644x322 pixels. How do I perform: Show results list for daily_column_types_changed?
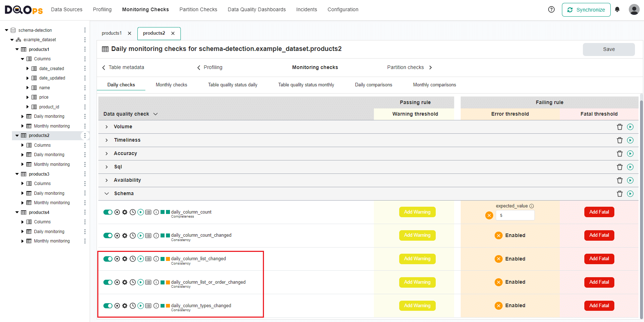148,306
